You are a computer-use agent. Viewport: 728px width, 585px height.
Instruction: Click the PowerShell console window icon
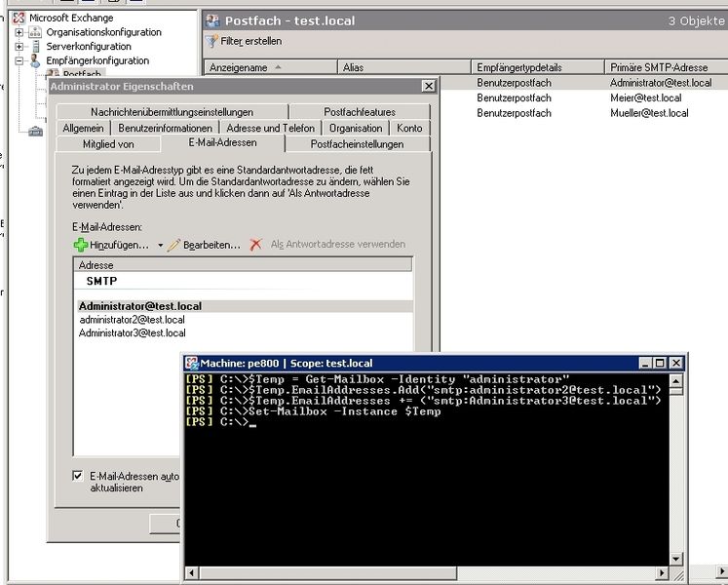pos(192,363)
